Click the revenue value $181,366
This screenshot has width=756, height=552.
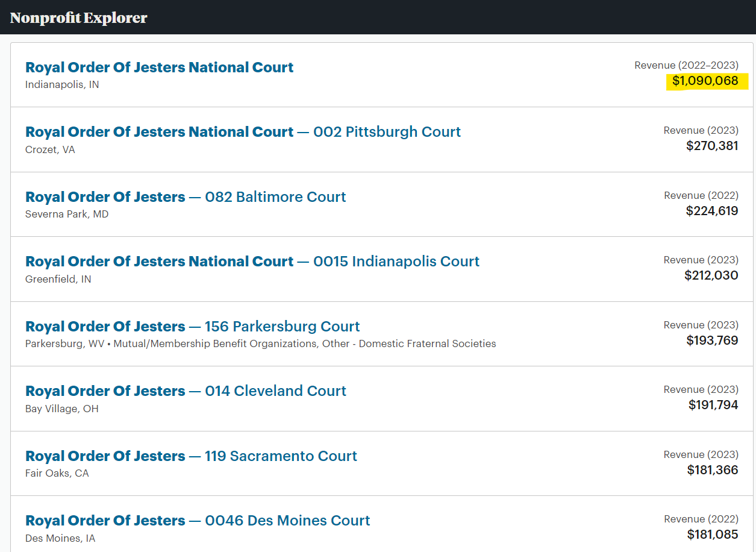point(713,470)
